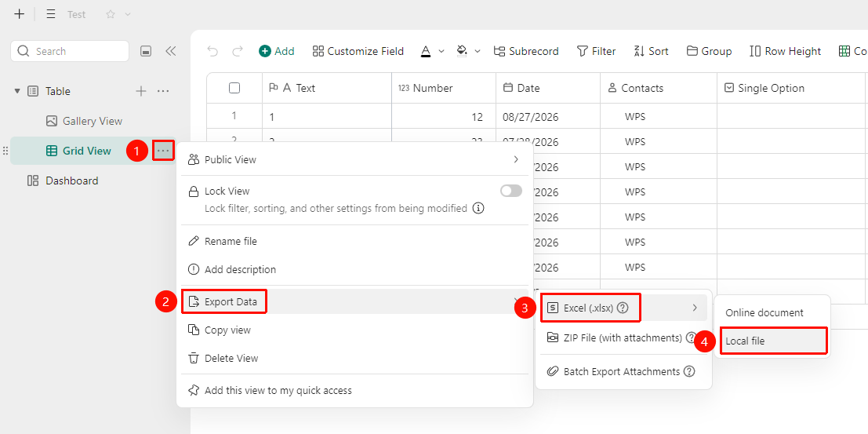This screenshot has width=868, height=434.
Task: Click the panel toggle icon beside Search
Action: (x=146, y=51)
